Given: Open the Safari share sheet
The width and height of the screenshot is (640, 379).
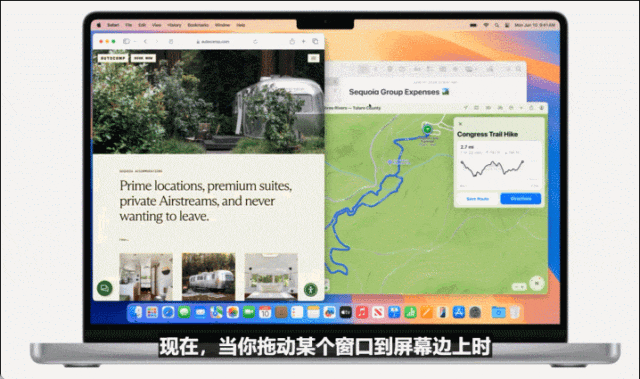Looking at the screenshot, I should pos(292,41).
